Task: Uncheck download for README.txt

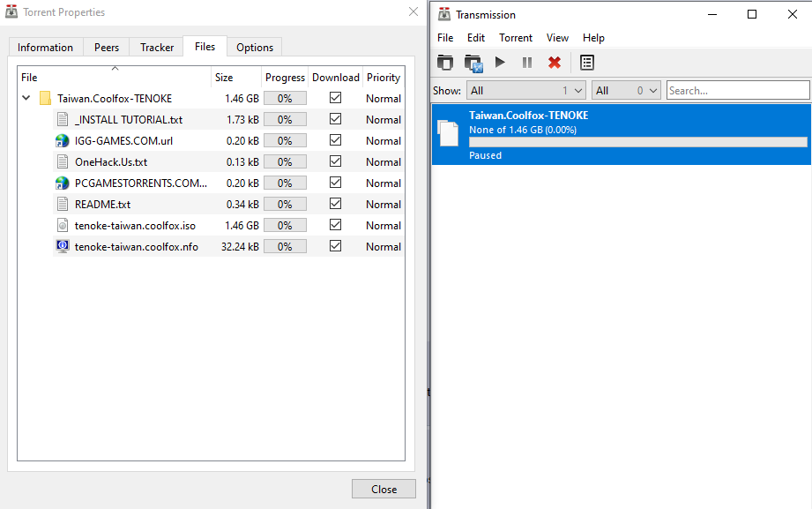Action: click(336, 204)
